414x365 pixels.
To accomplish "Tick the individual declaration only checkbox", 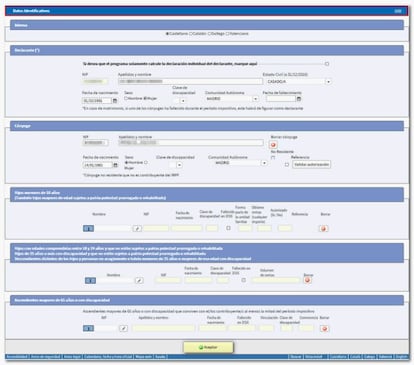I will point(327,64).
